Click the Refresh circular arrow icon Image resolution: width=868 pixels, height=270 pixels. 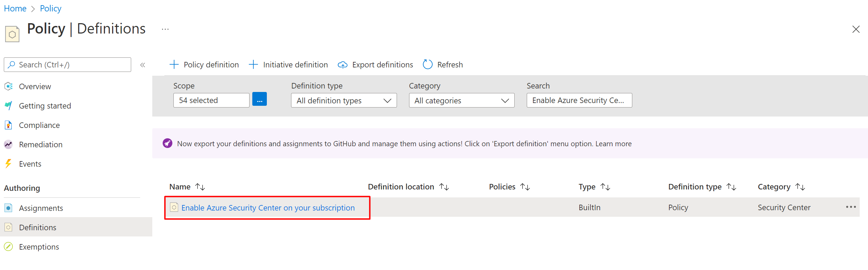pyautogui.click(x=428, y=64)
